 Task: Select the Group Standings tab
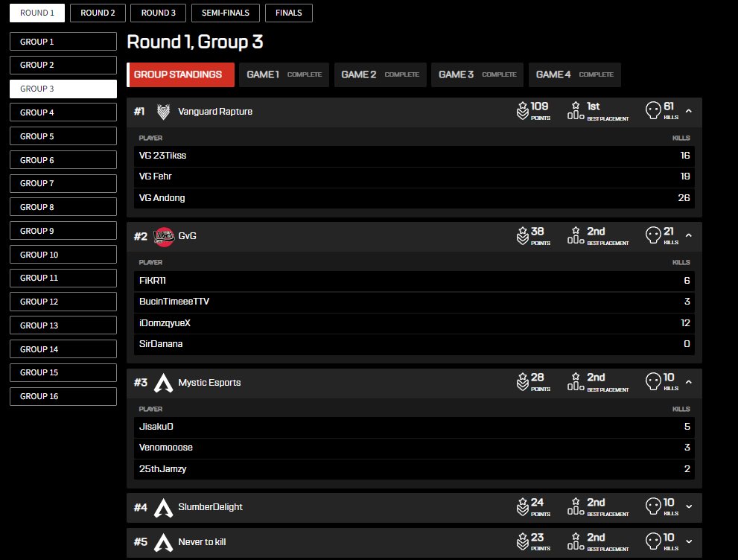[180, 74]
